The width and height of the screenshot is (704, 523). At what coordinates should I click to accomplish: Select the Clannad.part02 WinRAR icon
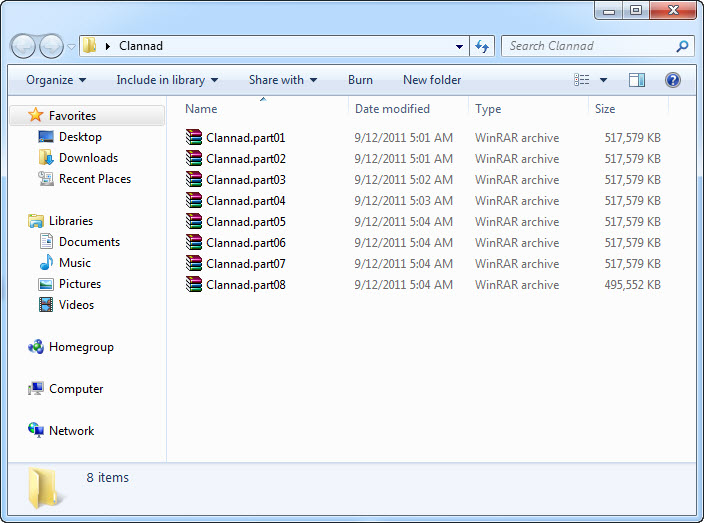point(194,158)
